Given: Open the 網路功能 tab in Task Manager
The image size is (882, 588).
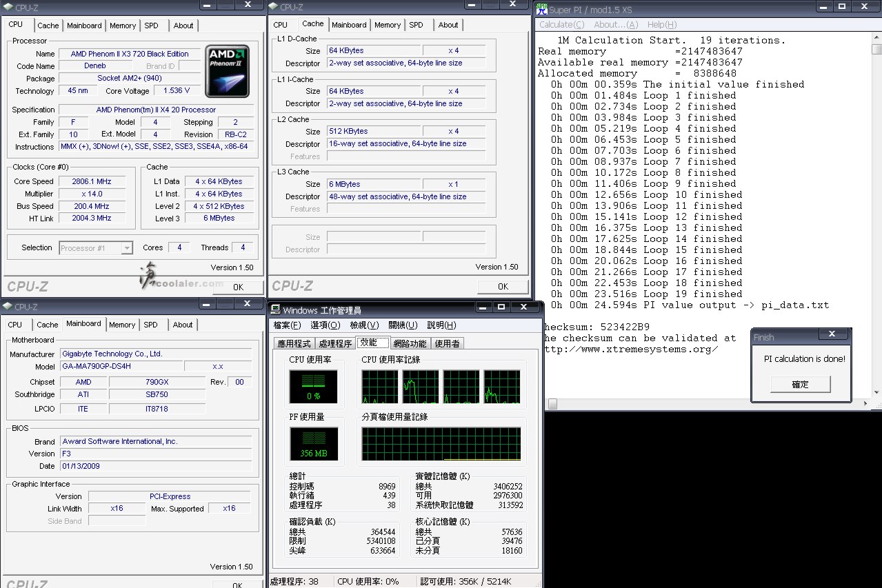Looking at the screenshot, I should 410,343.
